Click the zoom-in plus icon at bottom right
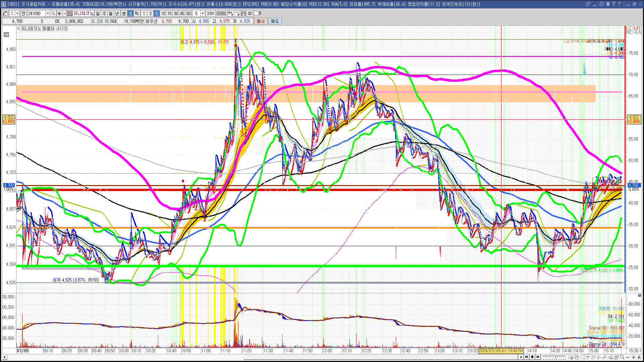The width and height of the screenshot is (644, 362). [x=634, y=357]
